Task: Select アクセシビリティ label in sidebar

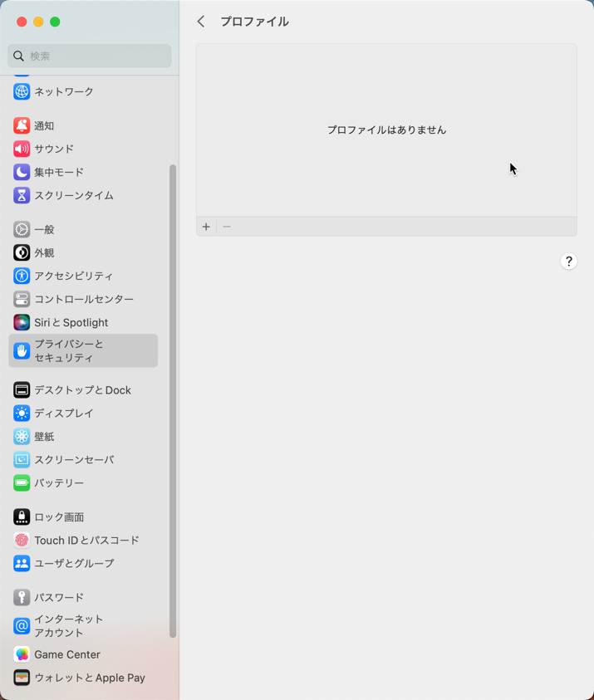Action: coord(74,276)
